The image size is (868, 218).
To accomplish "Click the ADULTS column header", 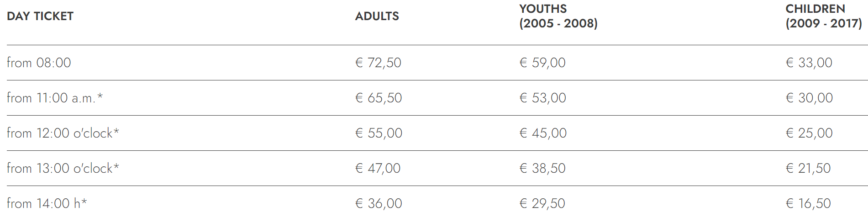I will coord(377,16).
